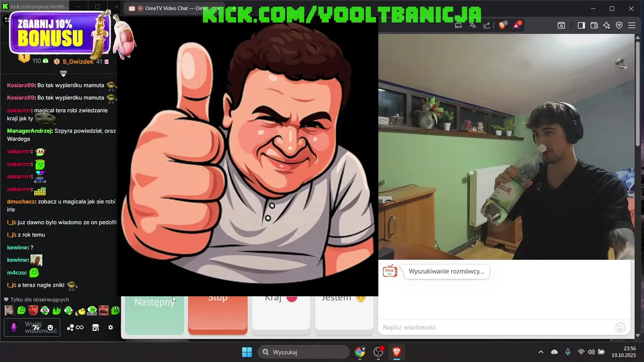Select the red-faced man emote in quick emotes

click(33, 310)
